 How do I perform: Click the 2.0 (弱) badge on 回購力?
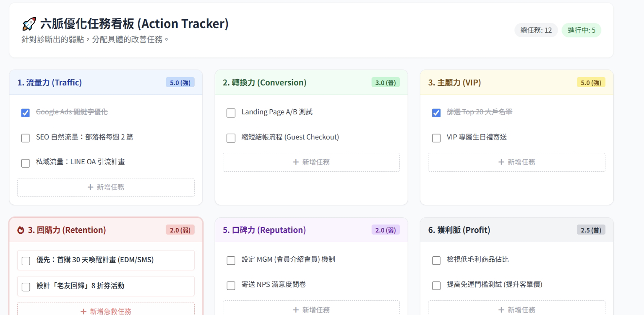click(x=180, y=230)
